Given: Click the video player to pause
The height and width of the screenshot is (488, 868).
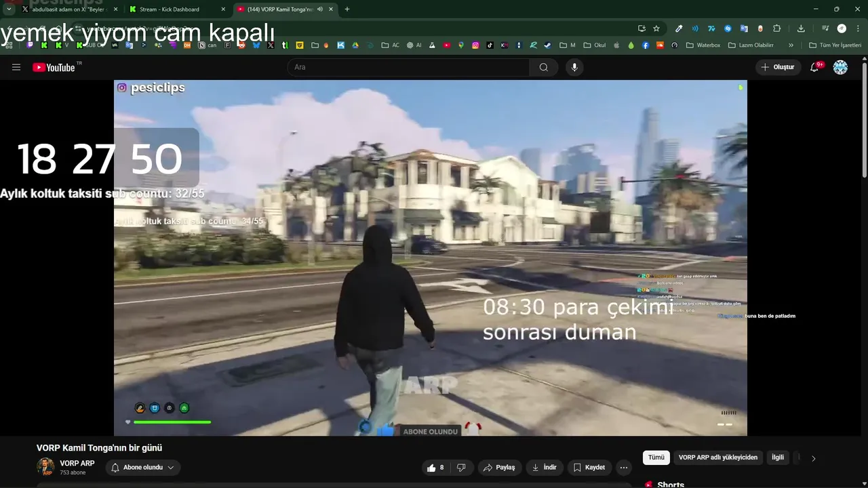Looking at the screenshot, I should click(430, 258).
